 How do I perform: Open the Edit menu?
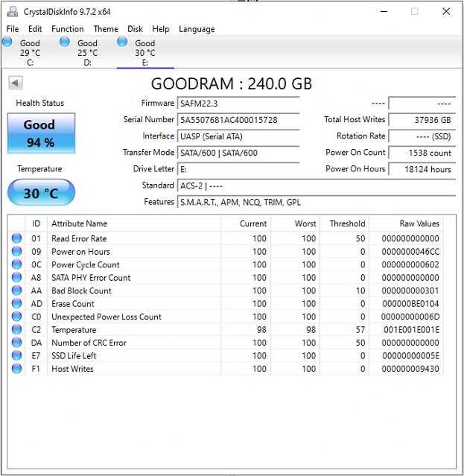[x=35, y=29]
